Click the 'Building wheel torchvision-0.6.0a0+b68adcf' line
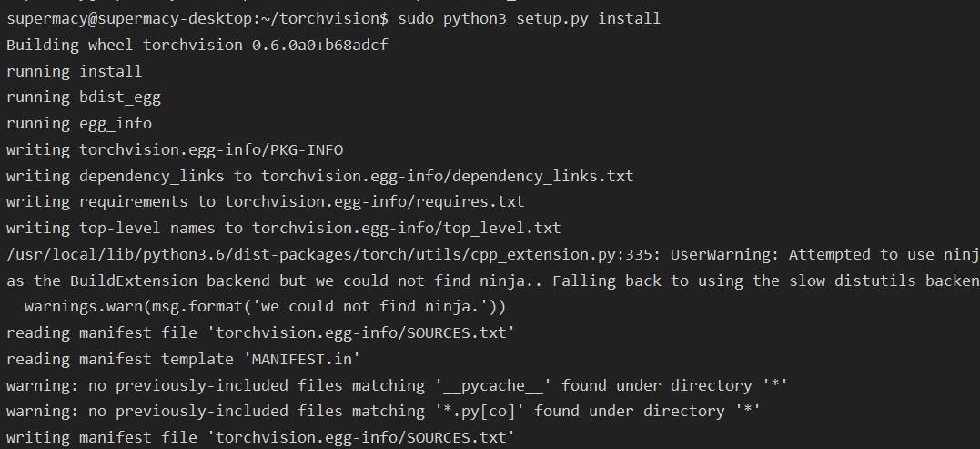 coord(197,45)
